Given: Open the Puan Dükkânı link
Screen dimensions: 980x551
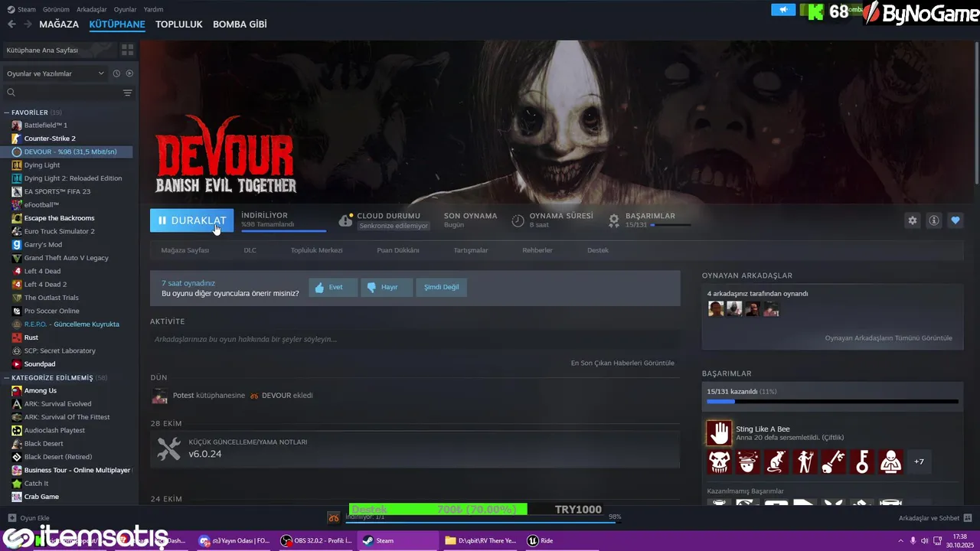Looking at the screenshot, I should click(x=398, y=250).
